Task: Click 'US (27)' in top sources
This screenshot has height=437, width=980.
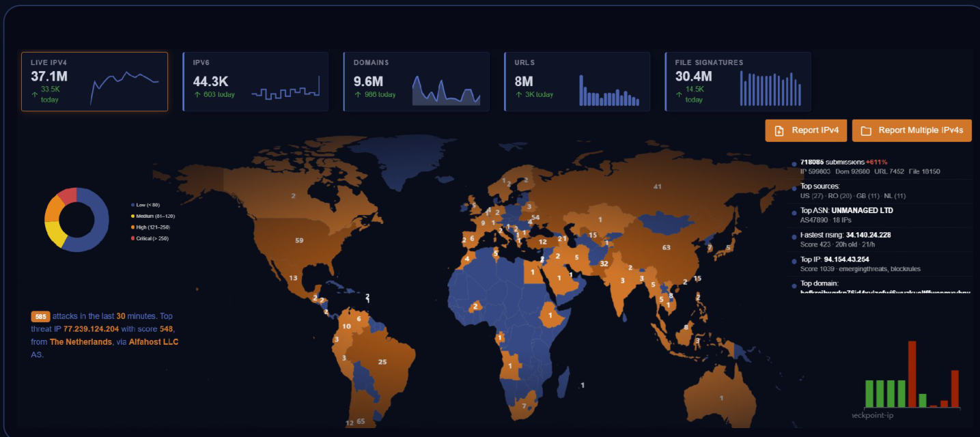Action: [812, 196]
